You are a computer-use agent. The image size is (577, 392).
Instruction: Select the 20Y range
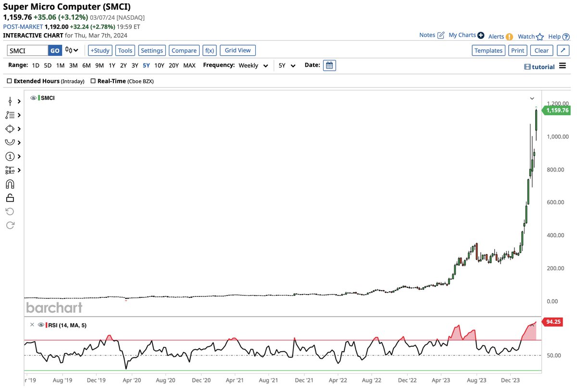click(174, 65)
